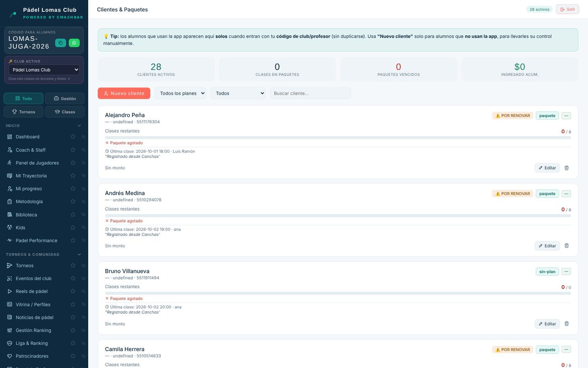Image resolution: width=588 pixels, height=368 pixels.
Task: Hide Dashboard using its eye icon
Action: point(83,137)
